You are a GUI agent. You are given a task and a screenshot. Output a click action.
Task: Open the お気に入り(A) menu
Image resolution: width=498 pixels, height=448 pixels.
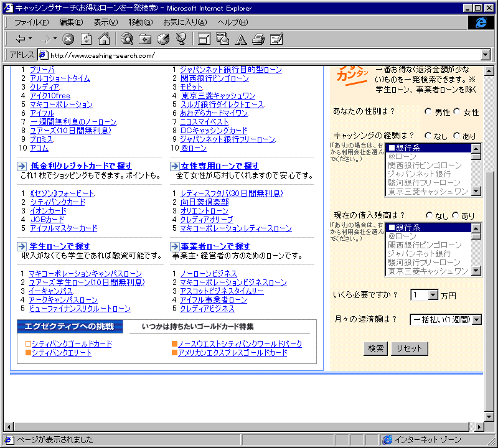pos(185,22)
